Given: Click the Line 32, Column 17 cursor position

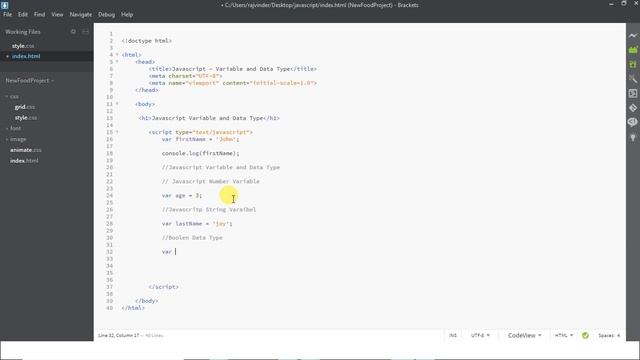Looking at the screenshot, I should tap(118, 335).
